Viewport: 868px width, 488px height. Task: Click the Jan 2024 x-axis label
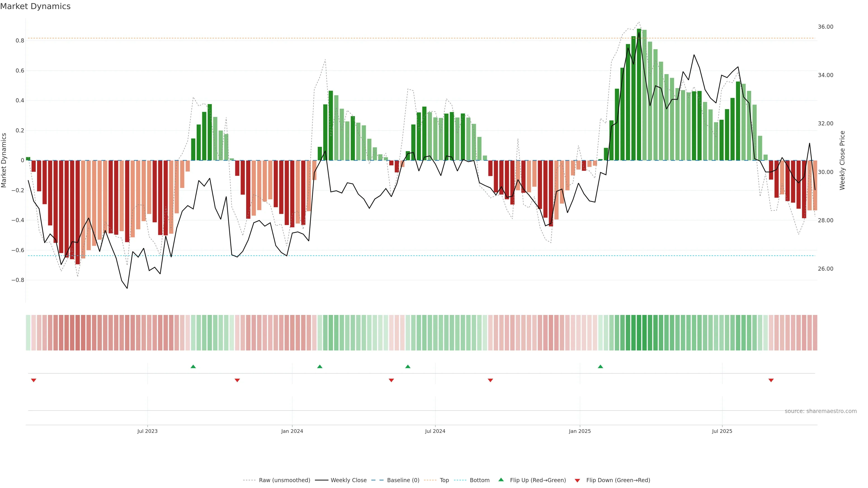point(292,431)
